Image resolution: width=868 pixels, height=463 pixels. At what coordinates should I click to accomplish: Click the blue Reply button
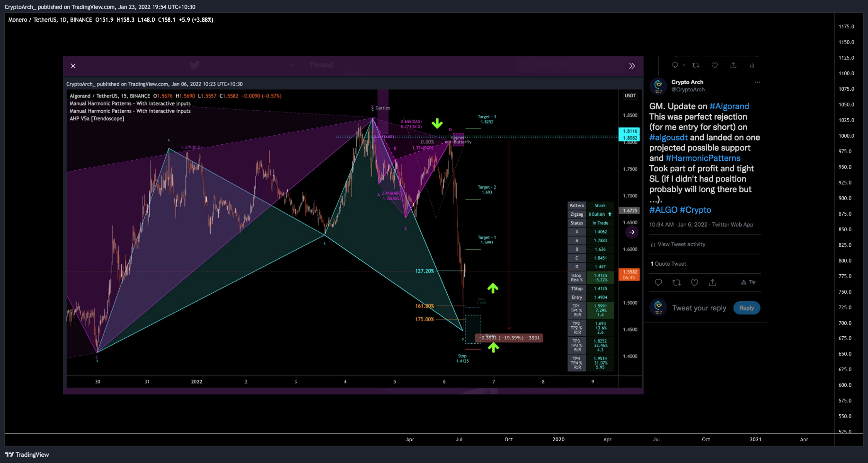tap(747, 308)
